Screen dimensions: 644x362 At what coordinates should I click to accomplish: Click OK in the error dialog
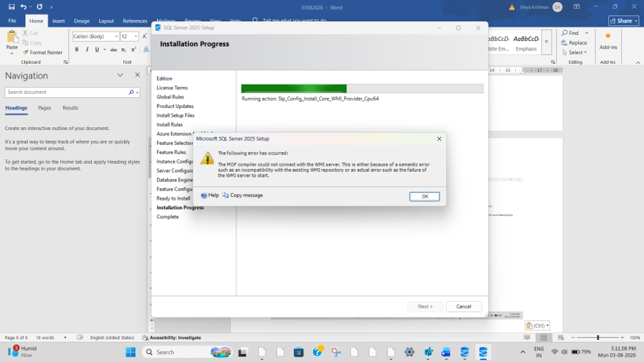coord(424,196)
